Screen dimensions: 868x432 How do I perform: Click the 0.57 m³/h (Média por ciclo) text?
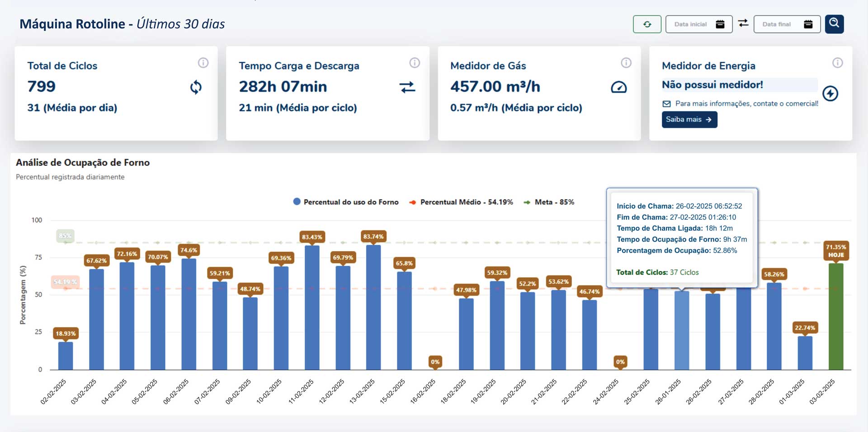click(x=516, y=108)
